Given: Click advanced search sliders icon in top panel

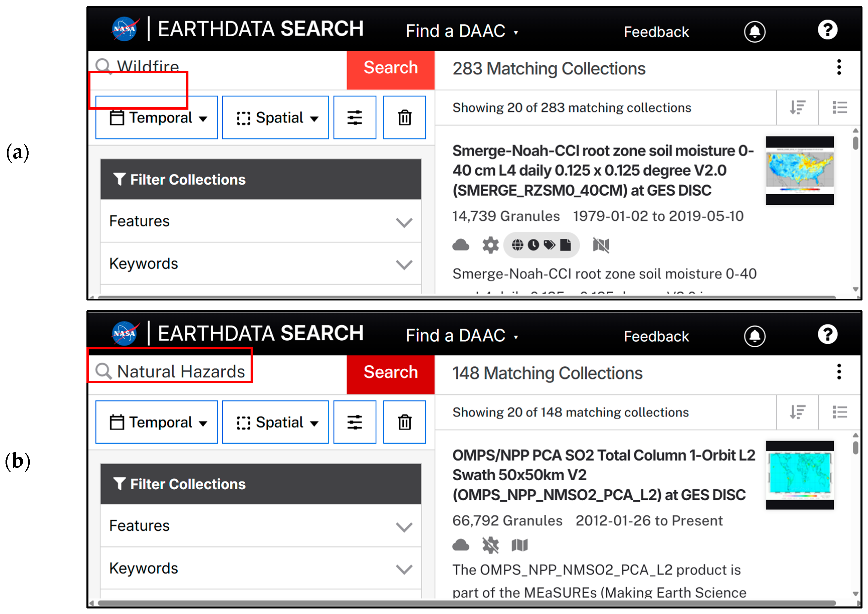Looking at the screenshot, I should click(354, 118).
